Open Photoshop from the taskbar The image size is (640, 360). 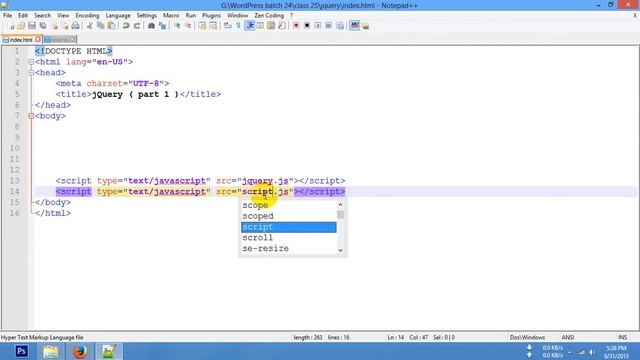[21, 351]
